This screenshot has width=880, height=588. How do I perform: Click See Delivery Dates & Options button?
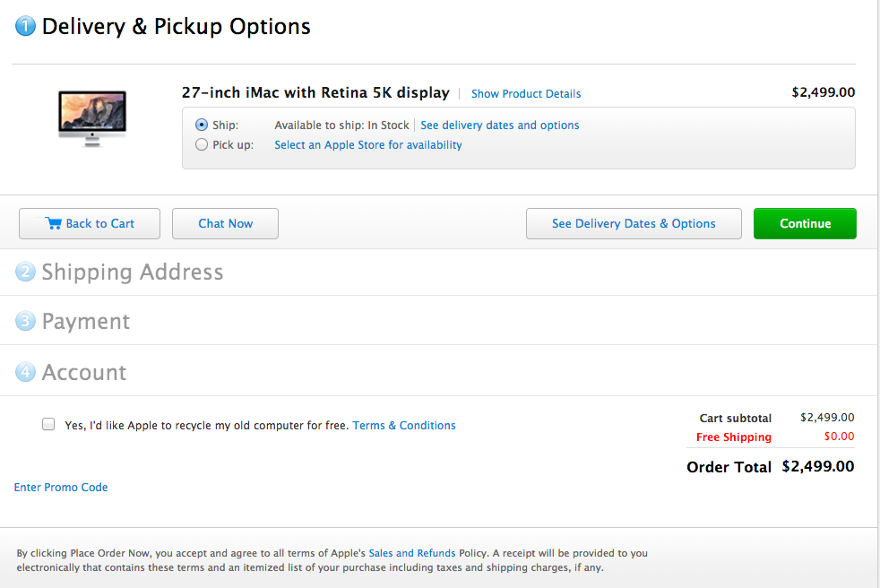click(634, 223)
